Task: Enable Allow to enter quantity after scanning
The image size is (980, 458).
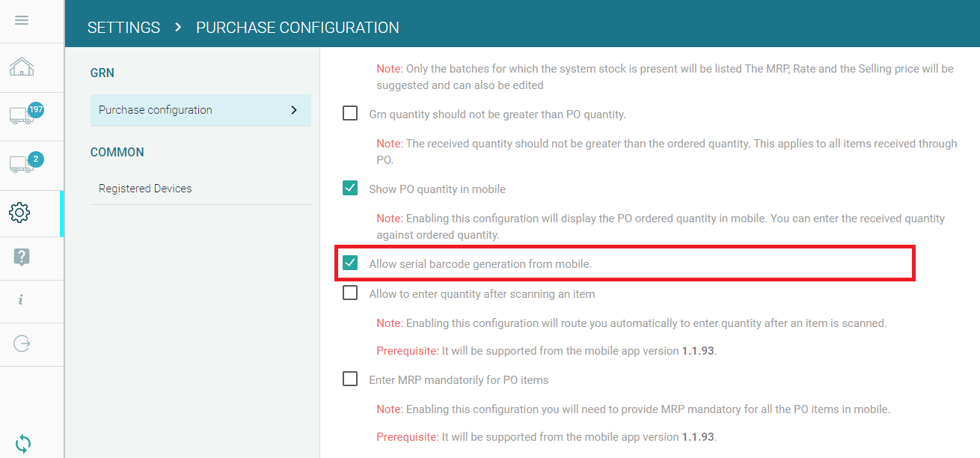Action: (350, 293)
